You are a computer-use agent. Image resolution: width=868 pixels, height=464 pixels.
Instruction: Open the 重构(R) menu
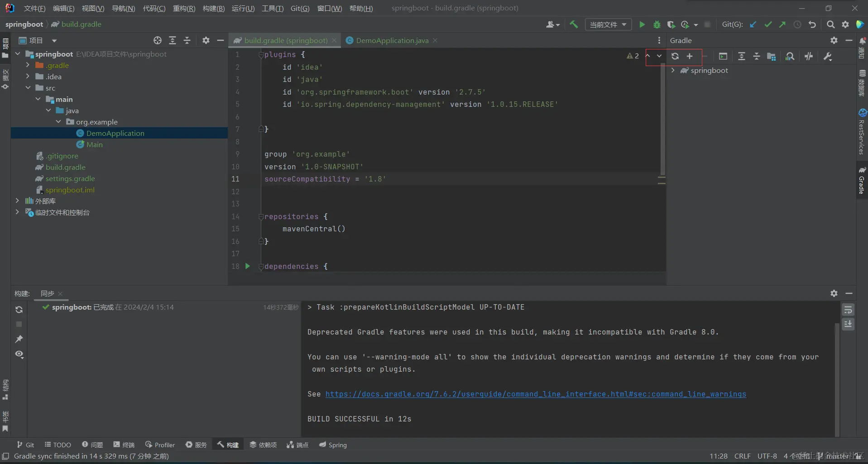[184, 8]
